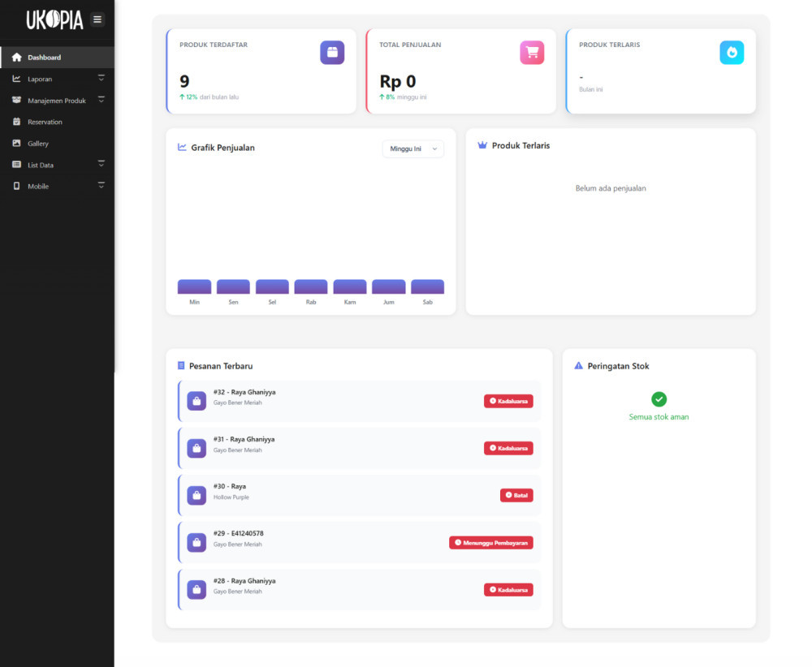The image size is (812, 667).
Task: Click the green checkmark stock status icon
Action: click(x=659, y=399)
